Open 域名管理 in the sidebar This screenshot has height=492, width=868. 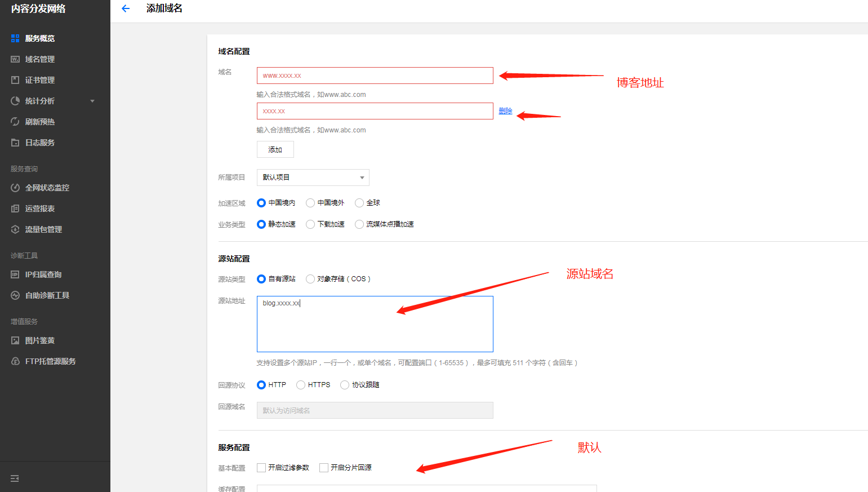(39, 59)
